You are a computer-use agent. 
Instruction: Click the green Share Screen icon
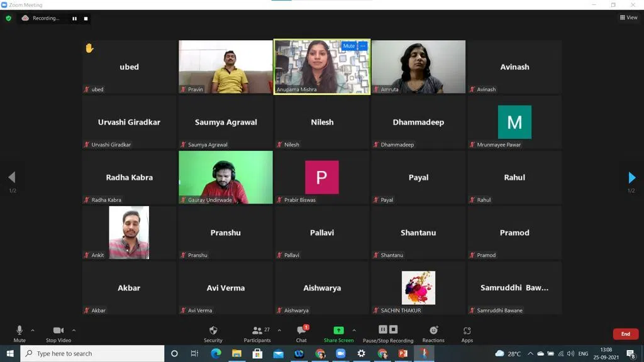338,331
